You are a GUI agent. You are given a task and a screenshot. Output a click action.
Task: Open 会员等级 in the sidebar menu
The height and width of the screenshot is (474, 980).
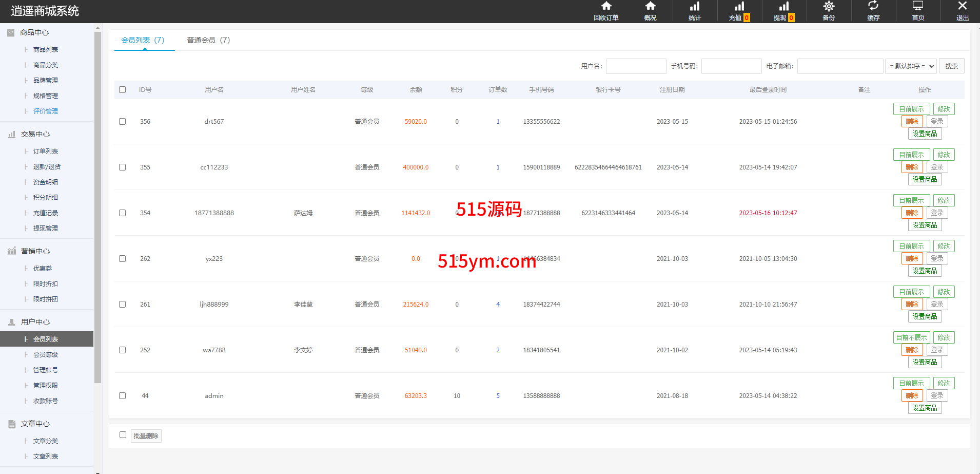tap(46, 355)
